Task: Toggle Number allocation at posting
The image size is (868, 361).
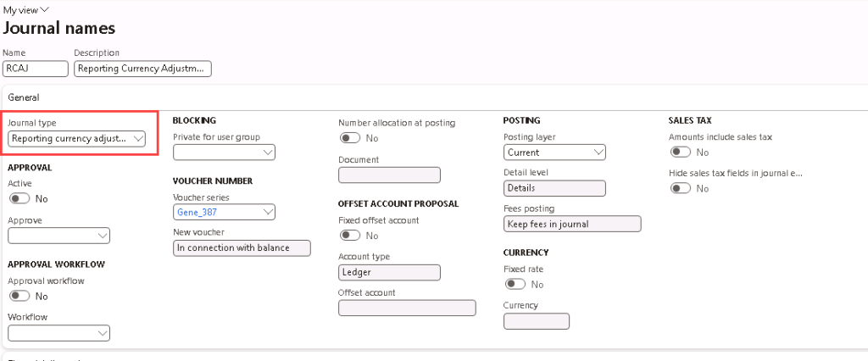Action: point(350,138)
